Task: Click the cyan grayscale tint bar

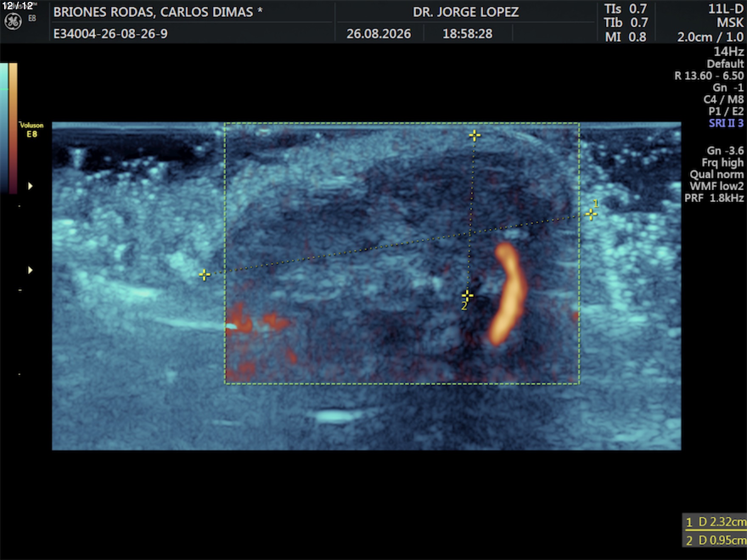Action: tap(4, 127)
